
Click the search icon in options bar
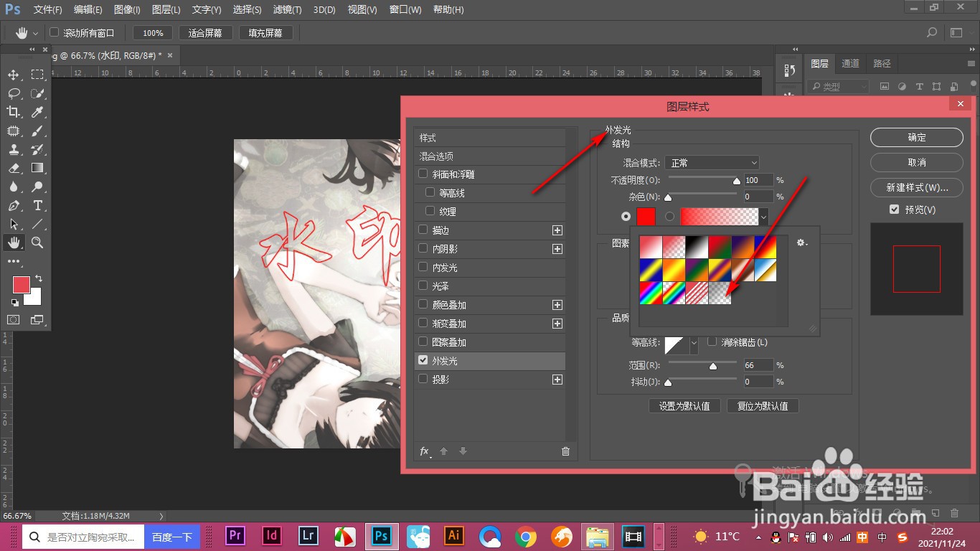932,32
